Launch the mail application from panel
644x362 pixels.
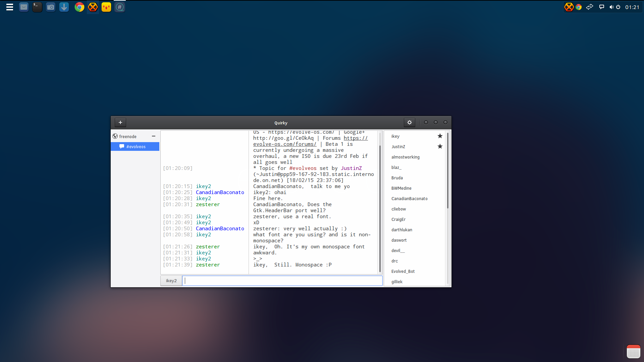[x=23, y=7]
